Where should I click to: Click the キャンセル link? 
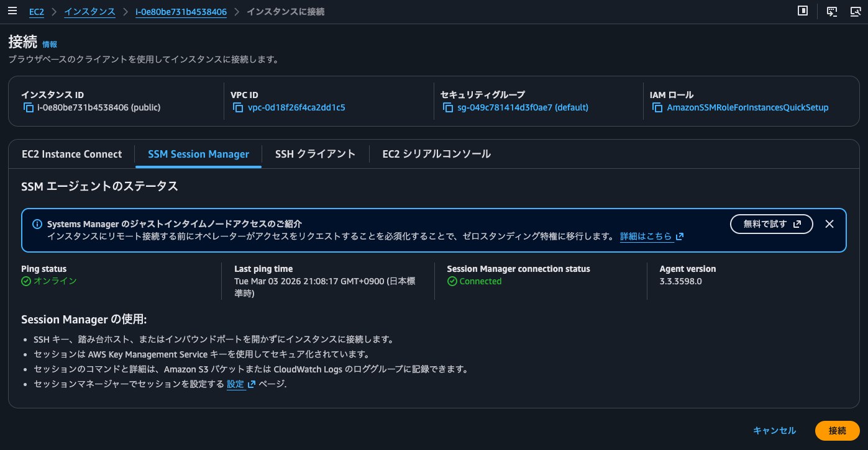[x=775, y=430]
